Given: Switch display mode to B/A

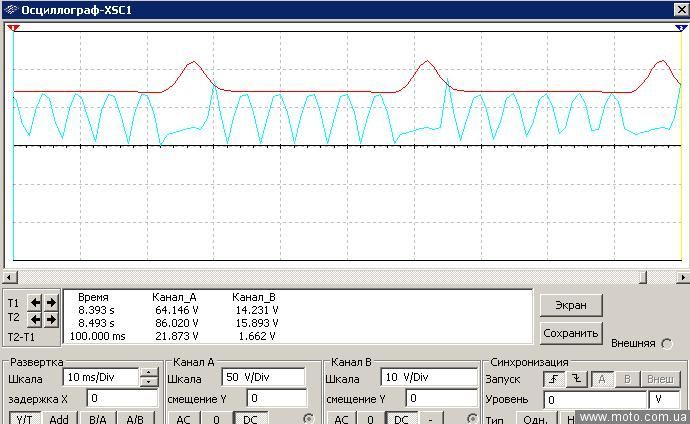Looking at the screenshot, I should pos(97,418).
